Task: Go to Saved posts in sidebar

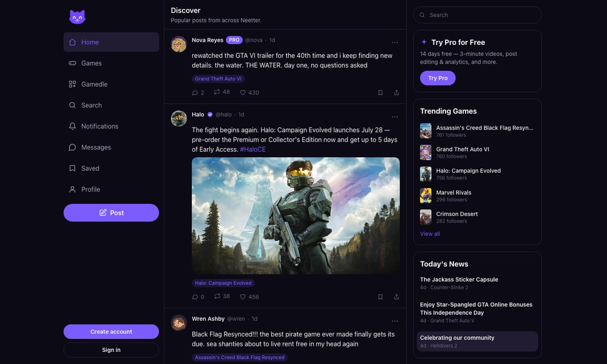Action: coord(111,168)
